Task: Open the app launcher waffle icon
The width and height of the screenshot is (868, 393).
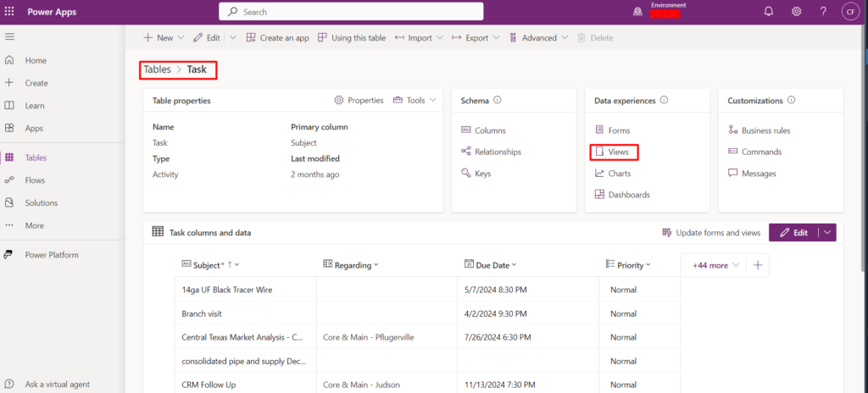Action: [9, 12]
